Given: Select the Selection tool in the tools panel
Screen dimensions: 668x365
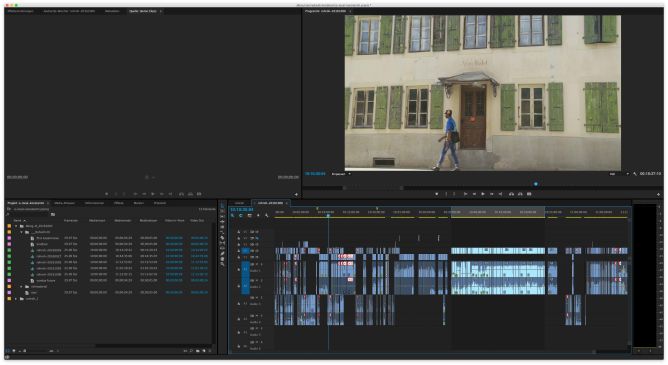Looking at the screenshot, I should [222, 206].
